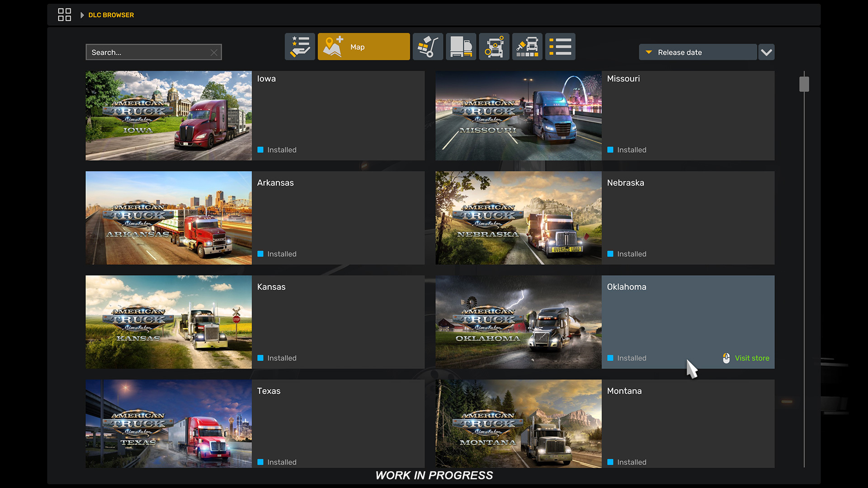Open the Release date sort dropdown

(698, 52)
